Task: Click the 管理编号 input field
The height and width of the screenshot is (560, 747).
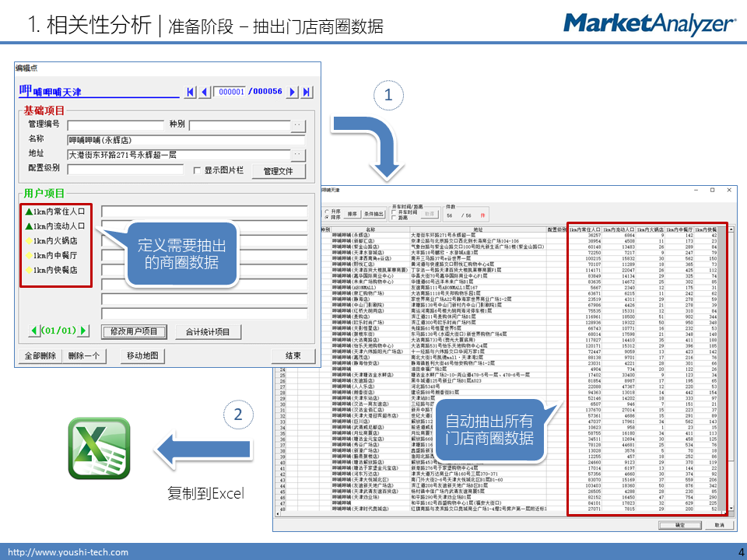Action: (x=116, y=126)
